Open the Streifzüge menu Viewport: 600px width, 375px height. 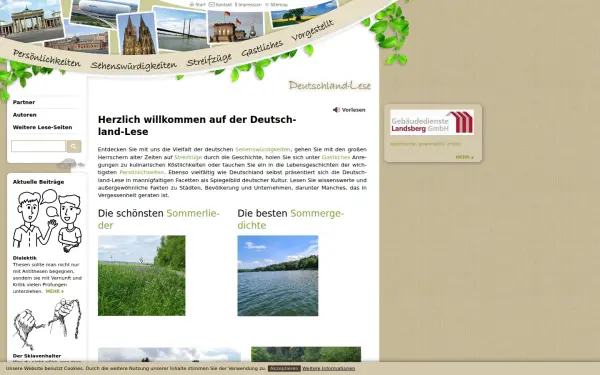(209, 60)
